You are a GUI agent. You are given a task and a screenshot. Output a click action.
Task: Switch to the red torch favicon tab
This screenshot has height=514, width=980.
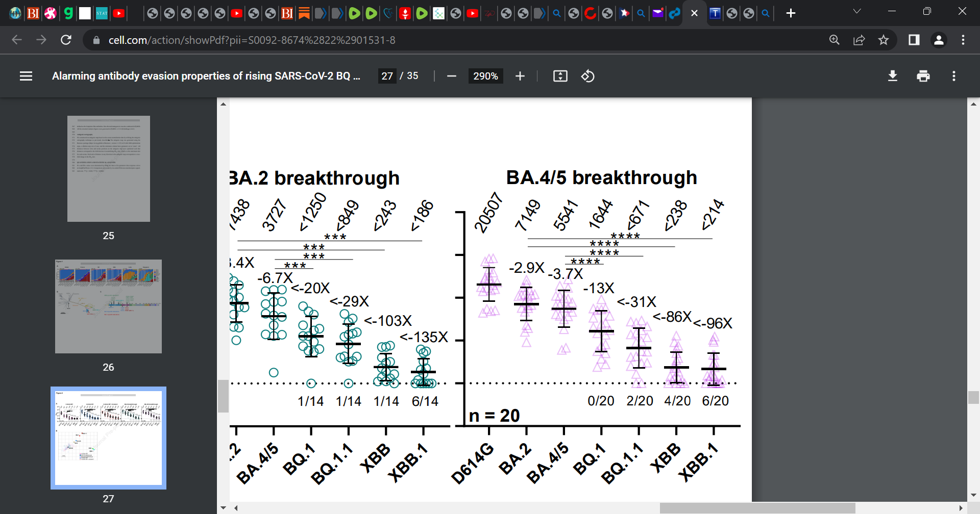tap(405, 13)
